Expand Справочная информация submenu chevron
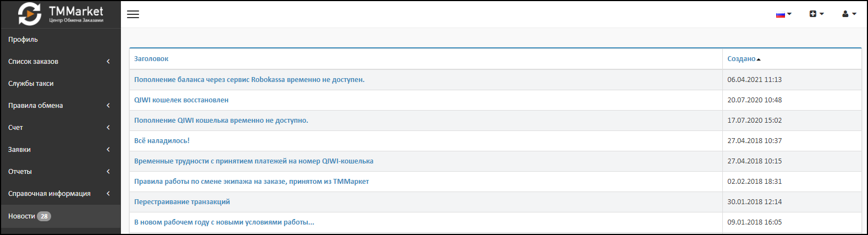This screenshot has height=235, width=868. tap(108, 194)
